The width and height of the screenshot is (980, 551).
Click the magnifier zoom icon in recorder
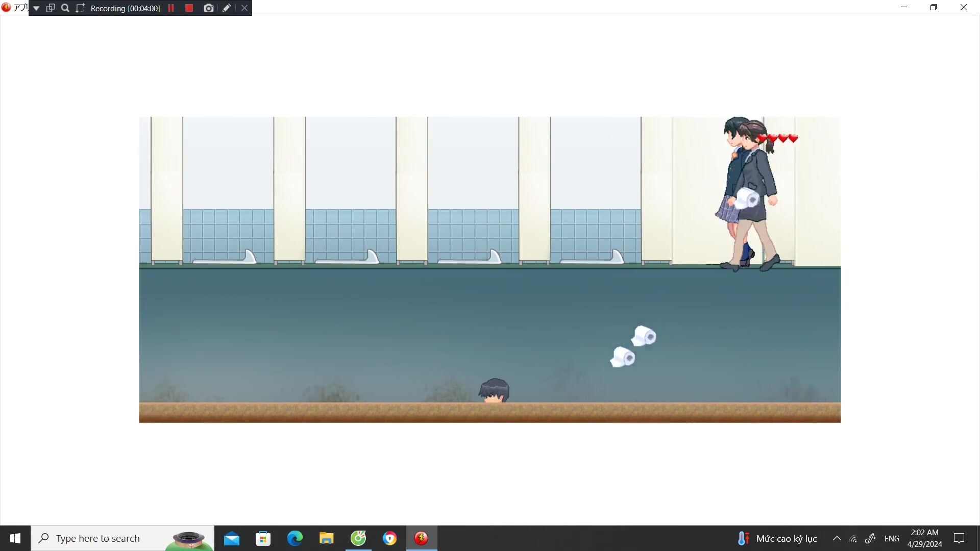tap(65, 8)
